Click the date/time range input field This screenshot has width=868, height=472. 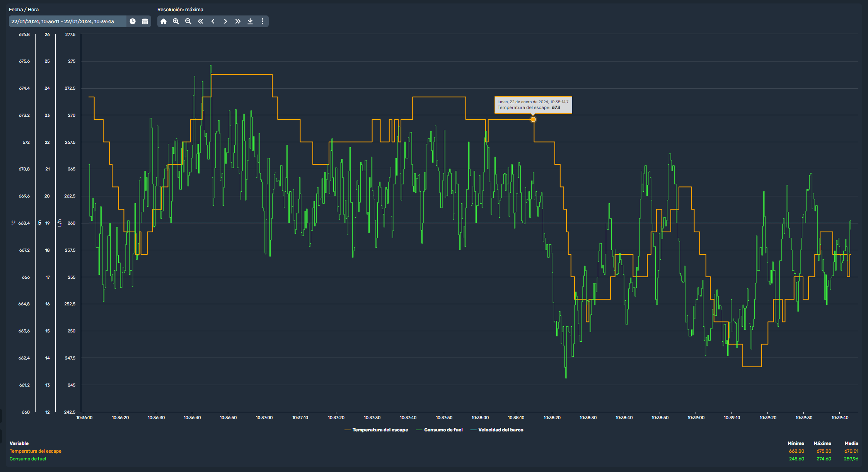point(68,21)
